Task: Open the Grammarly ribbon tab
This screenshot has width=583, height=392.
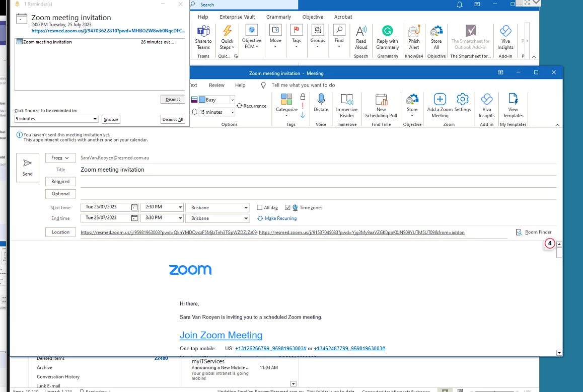Action: click(x=278, y=17)
